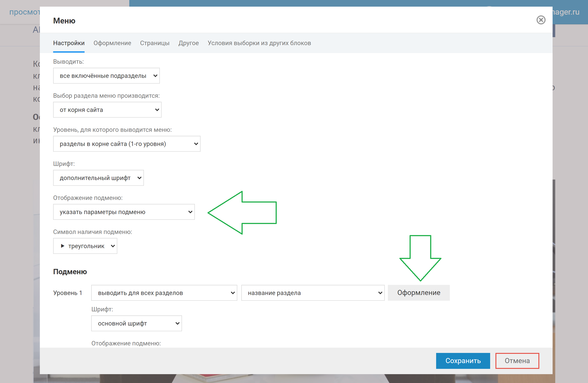Screen dimensions: 588x383
Task: Click the 'просмотр' link behind dialog
Action: [24, 12]
